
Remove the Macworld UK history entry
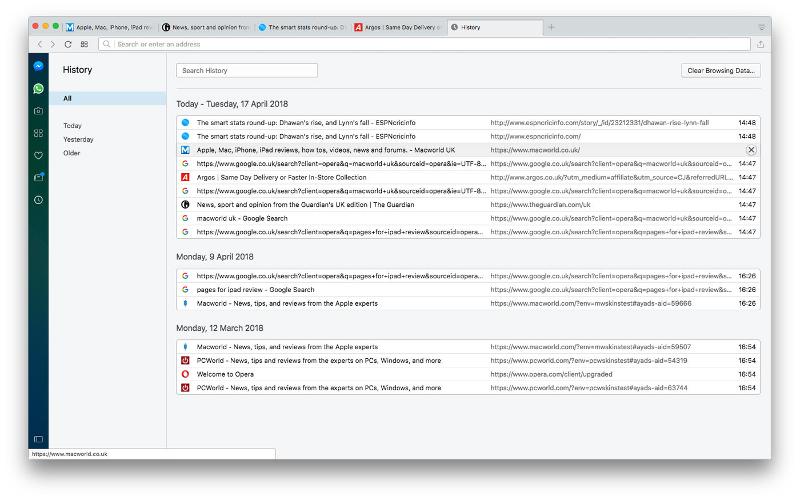point(751,150)
